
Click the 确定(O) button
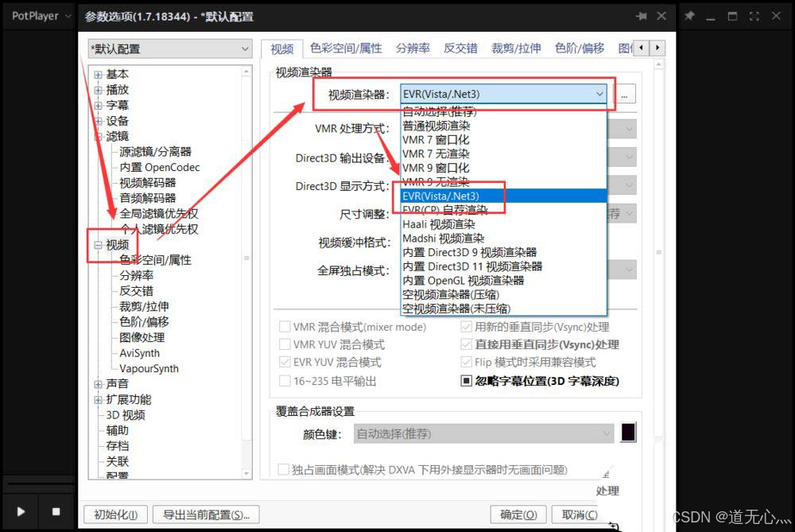[518, 515]
